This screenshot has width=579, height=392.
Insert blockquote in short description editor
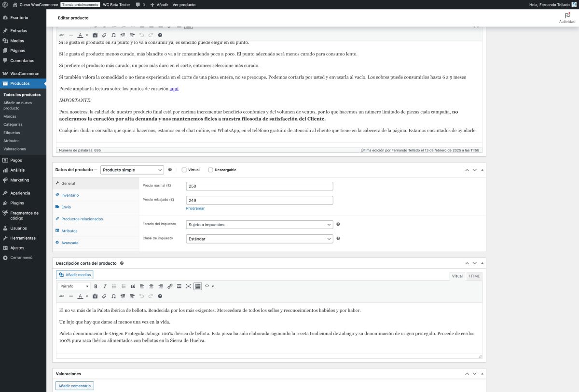pos(133,286)
